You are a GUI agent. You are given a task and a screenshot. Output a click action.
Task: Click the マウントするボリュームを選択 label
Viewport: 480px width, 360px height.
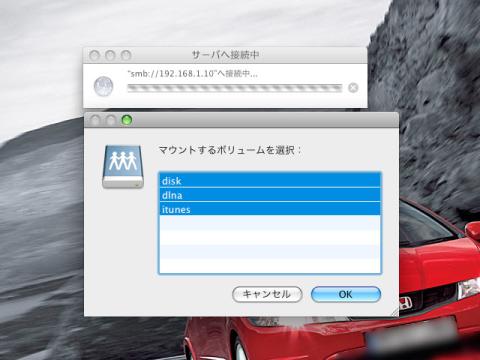(x=230, y=150)
